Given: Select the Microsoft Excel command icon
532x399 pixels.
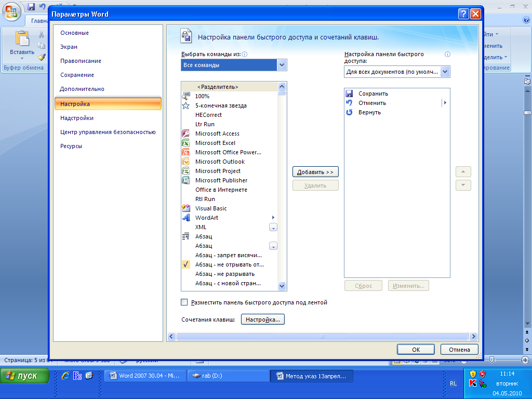Looking at the screenshot, I should [186, 143].
